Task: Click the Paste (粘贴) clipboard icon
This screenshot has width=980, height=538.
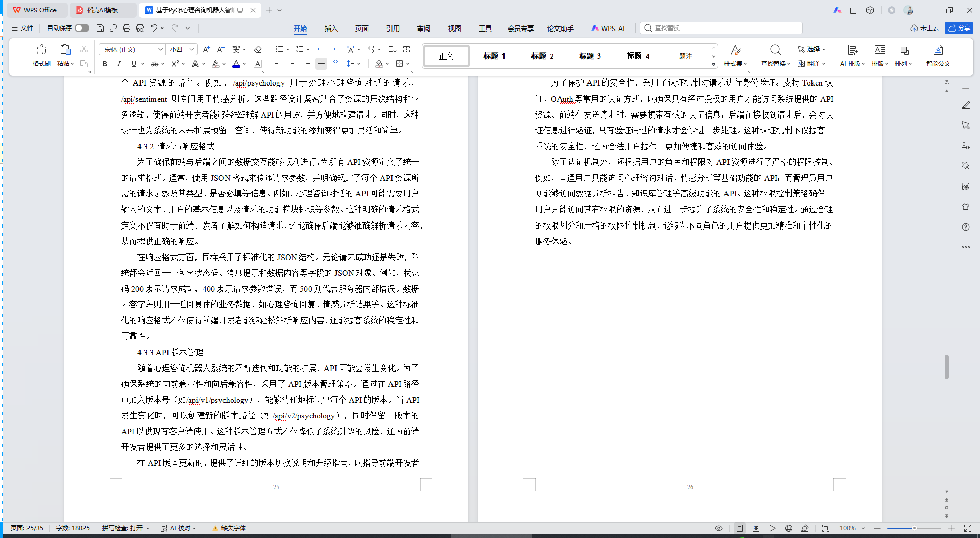Action: point(65,50)
